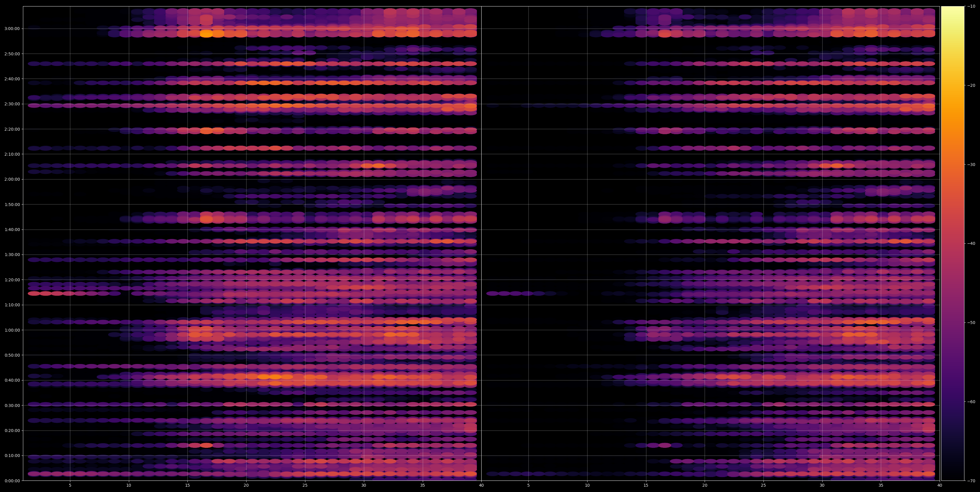Click x-axis label 15 of right plot
The height and width of the screenshot is (492, 980).
(646, 486)
